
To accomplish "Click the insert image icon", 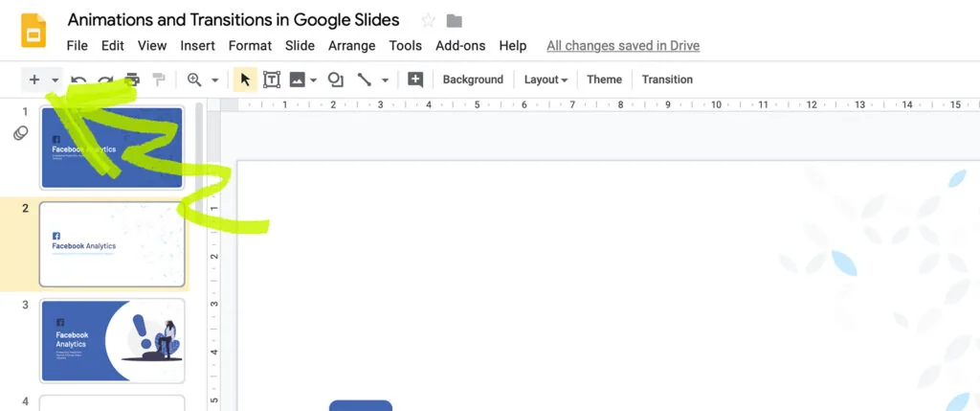I will [x=298, y=80].
